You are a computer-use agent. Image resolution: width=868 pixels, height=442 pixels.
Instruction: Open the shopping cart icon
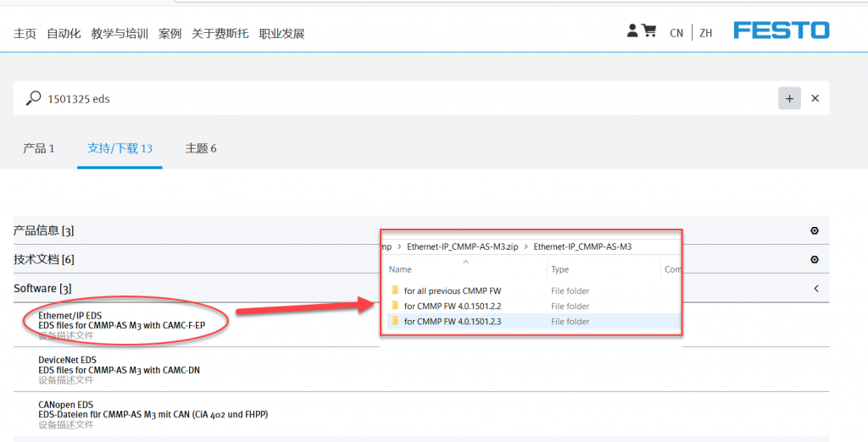click(648, 31)
